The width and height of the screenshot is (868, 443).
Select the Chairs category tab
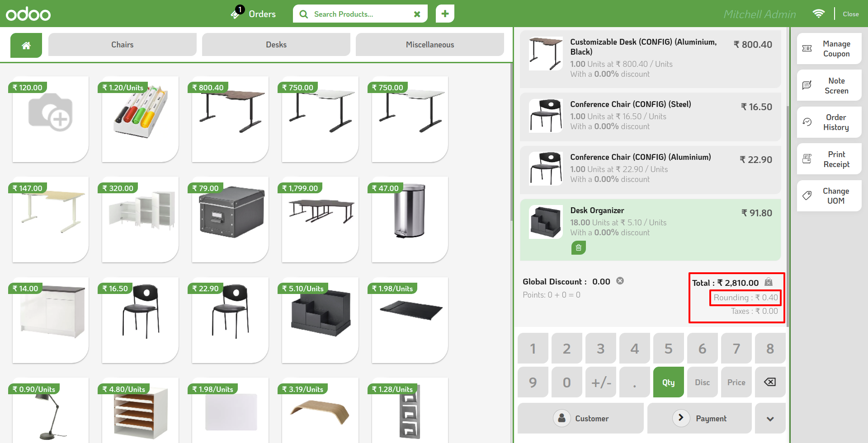click(x=123, y=45)
